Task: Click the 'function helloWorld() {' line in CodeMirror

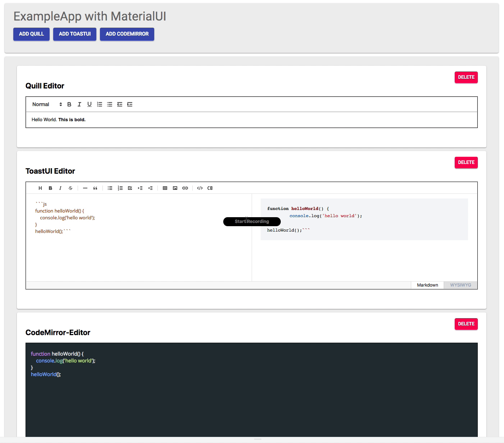Action: pyautogui.click(x=57, y=354)
